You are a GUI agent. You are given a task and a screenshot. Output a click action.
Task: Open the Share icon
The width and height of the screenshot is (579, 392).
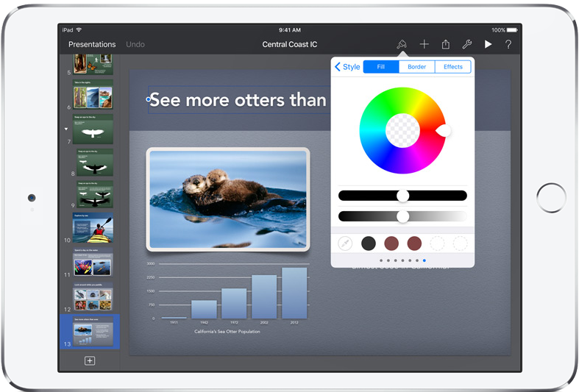point(446,44)
